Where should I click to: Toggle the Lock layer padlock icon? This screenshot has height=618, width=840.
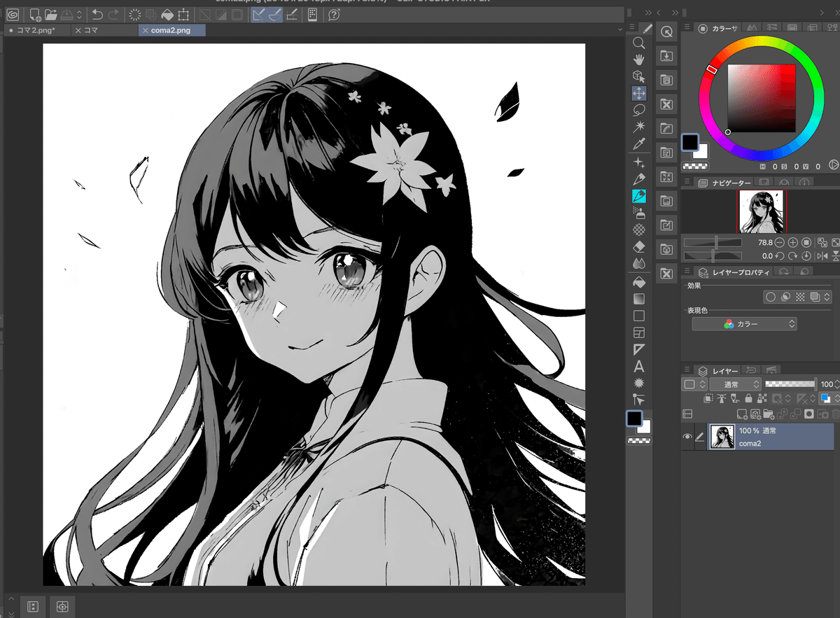pyautogui.click(x=748, y=399)
